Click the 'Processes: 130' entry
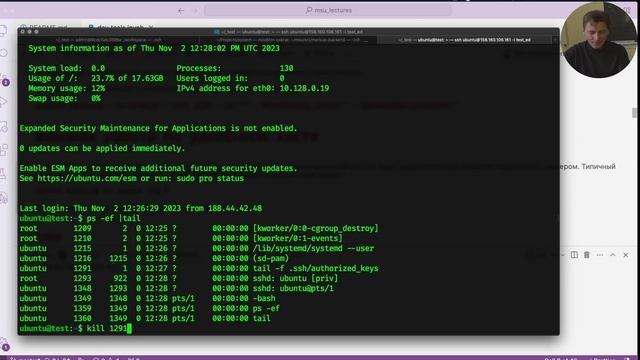 (x=235, y=68)
